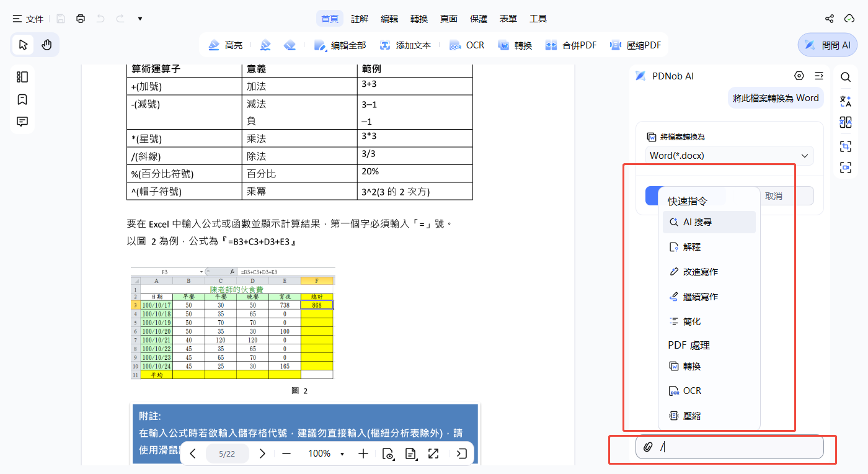Viewport: 868px width, 474px height.
Task: Select the eraser tool icon
Action: pos(289,45)
